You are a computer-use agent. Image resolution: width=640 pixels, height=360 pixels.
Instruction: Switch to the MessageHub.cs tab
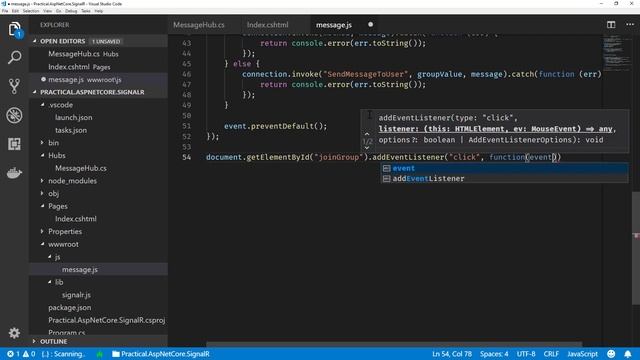199,24
